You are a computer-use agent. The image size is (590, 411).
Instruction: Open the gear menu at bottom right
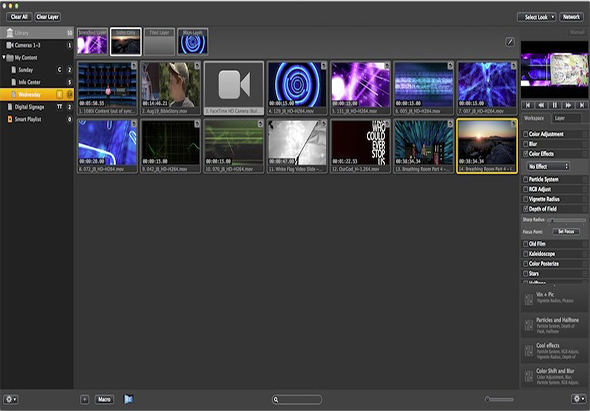[x=578, y=399]
